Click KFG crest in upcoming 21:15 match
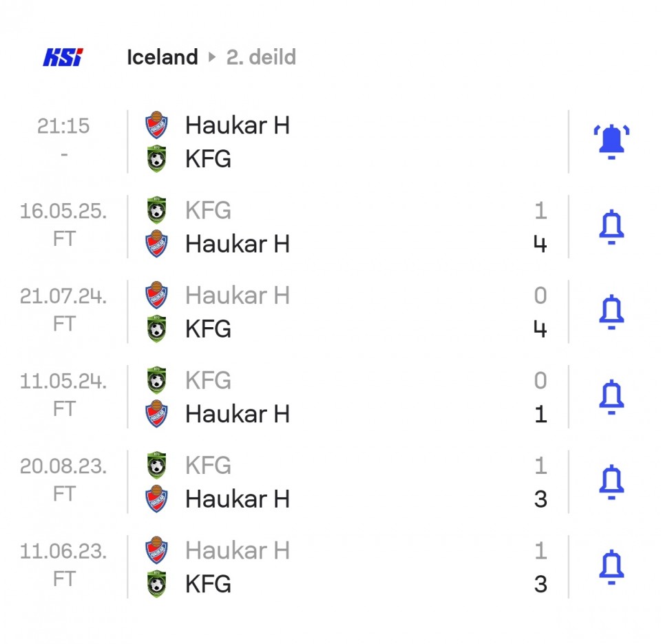The image size is (661, 644). point(156,159)
